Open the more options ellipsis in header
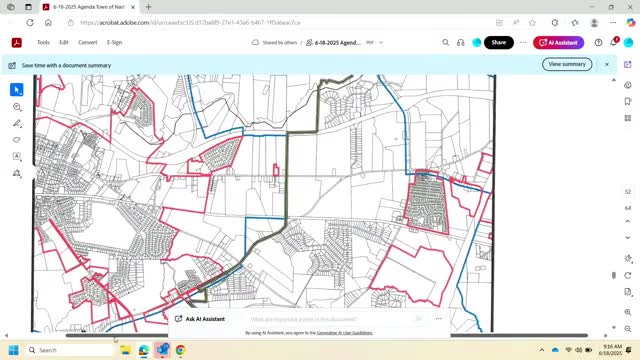Image resolution: width=640 pixels, height=360 pixels. [523, 42]
